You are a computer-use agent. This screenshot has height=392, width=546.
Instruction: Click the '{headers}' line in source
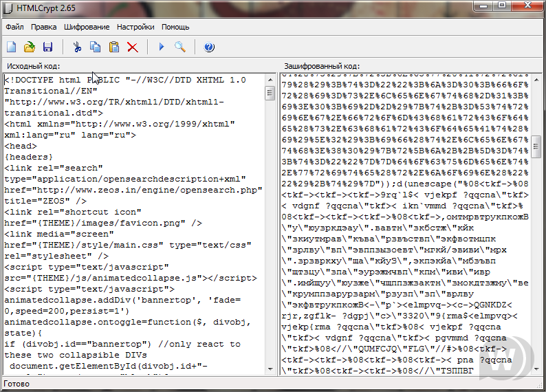coord(29,157)
